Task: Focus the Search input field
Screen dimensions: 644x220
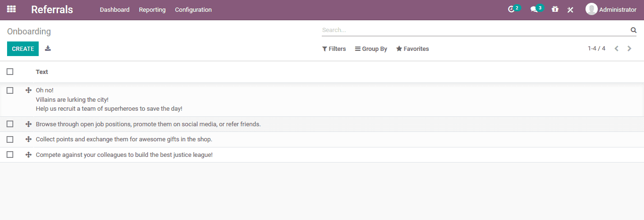Action: [475, 30]
